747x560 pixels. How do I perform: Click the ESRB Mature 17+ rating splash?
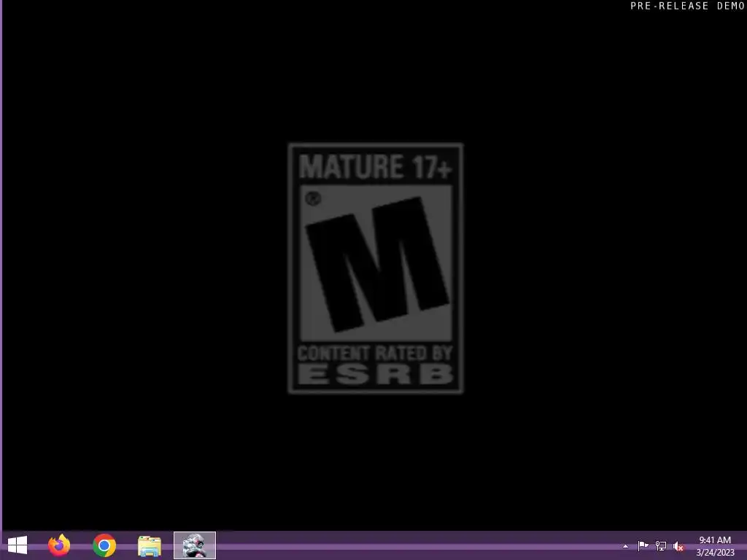[376, 268]
